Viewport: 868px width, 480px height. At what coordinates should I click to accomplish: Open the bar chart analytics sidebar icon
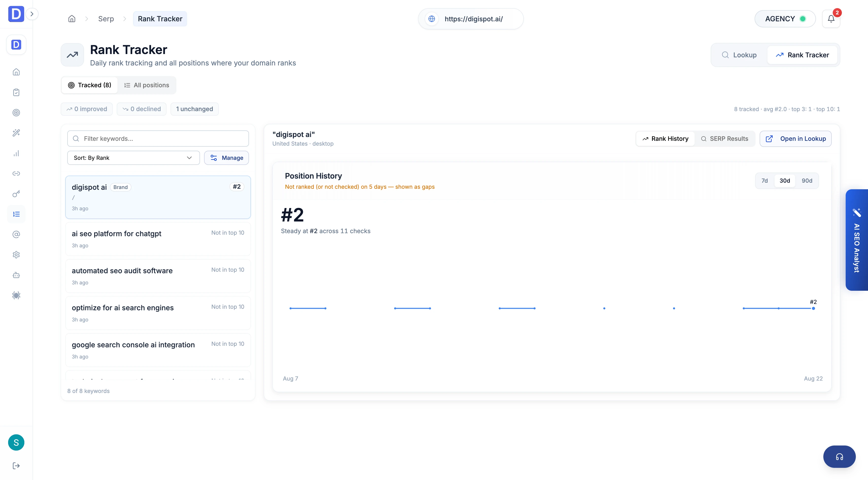tap(16, 153)
